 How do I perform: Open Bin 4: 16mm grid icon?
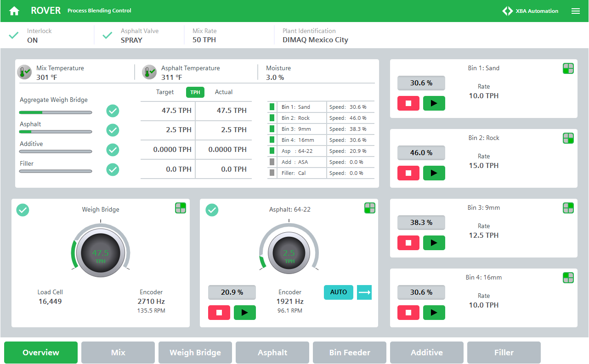[x=568, y=278]
